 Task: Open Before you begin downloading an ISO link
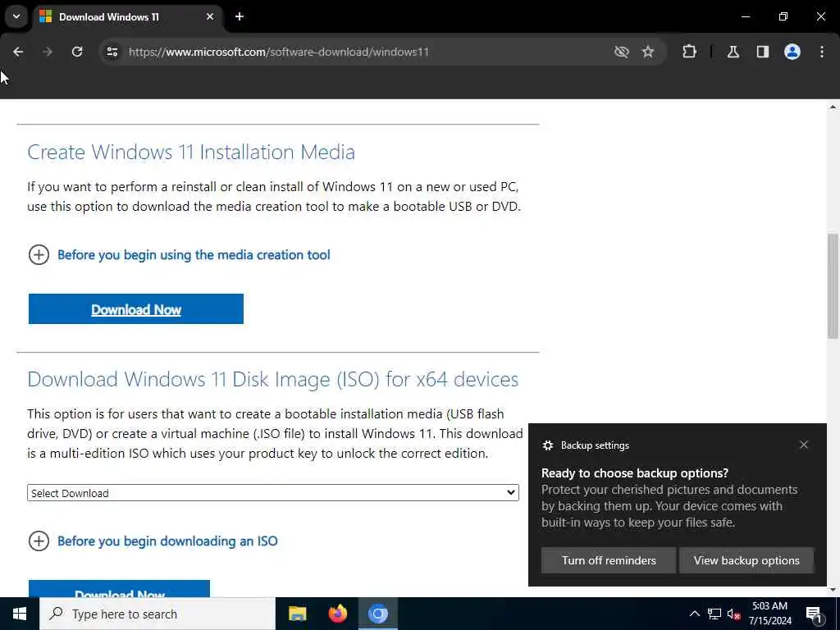(x=167, y=541)
